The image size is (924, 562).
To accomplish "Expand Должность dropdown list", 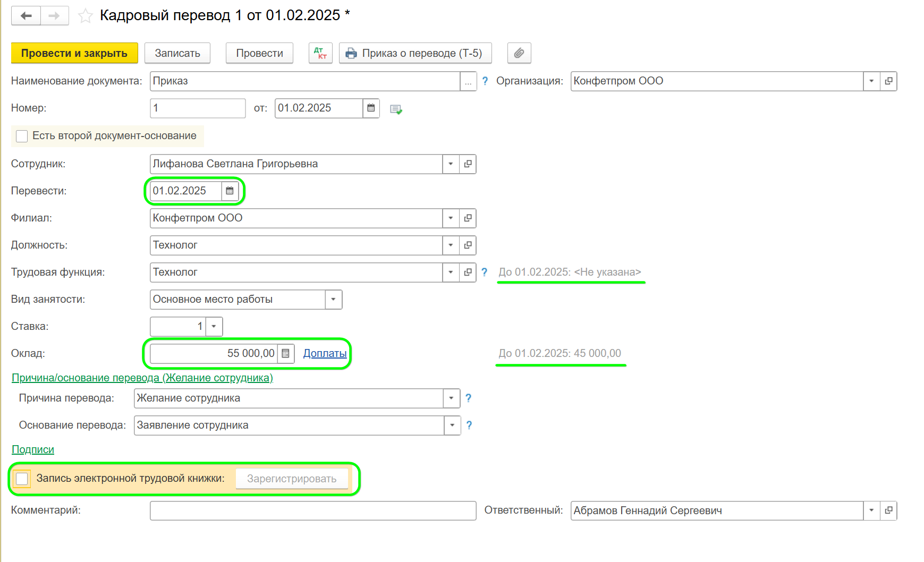I will (x=451, y=245).
